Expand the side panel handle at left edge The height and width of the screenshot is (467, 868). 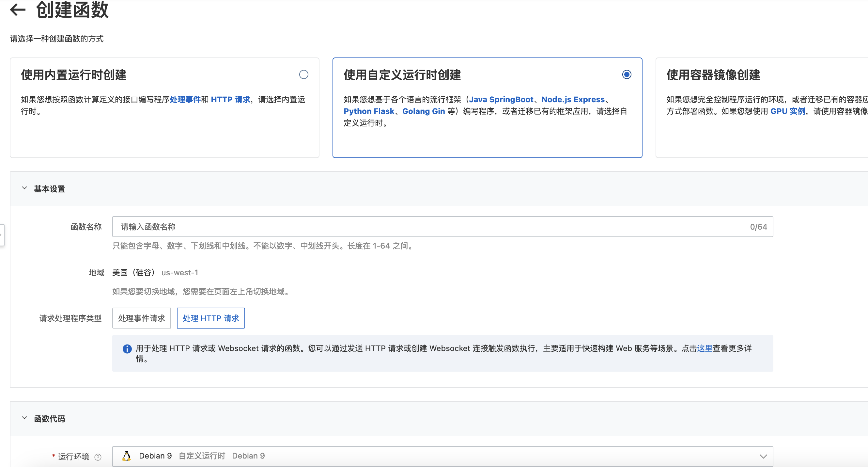[2, 235]
